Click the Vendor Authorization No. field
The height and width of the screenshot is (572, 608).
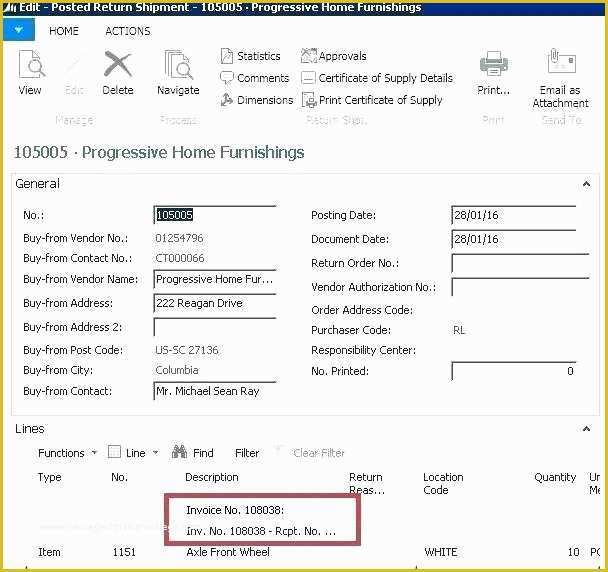tap(520, 287)
